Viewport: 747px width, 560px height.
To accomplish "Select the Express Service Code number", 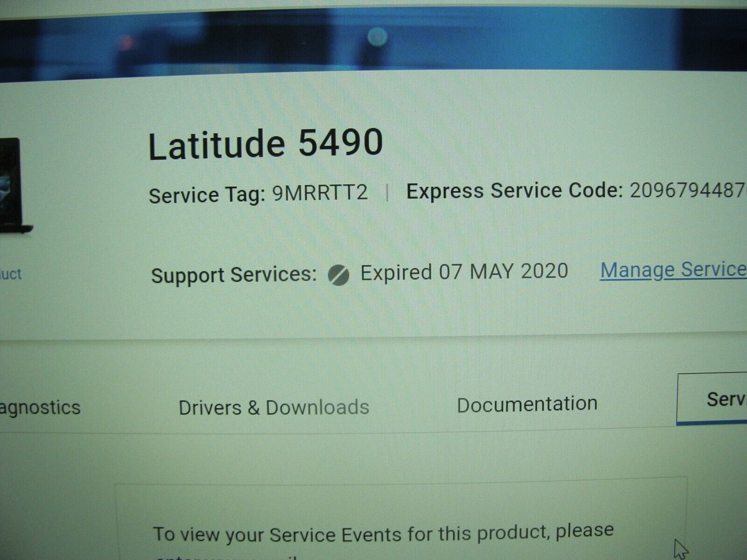I will (688, 190).
